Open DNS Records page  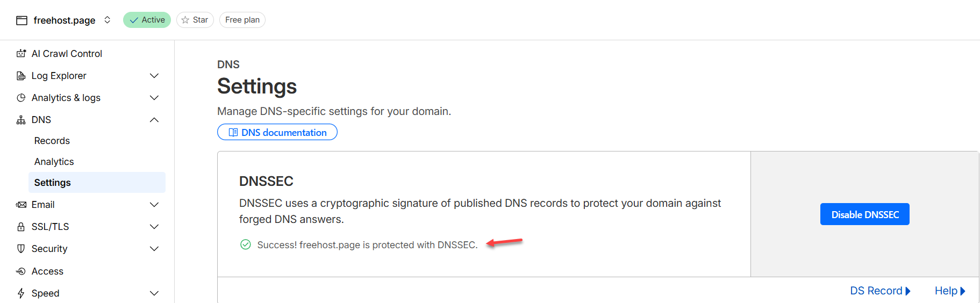(52, 141)
